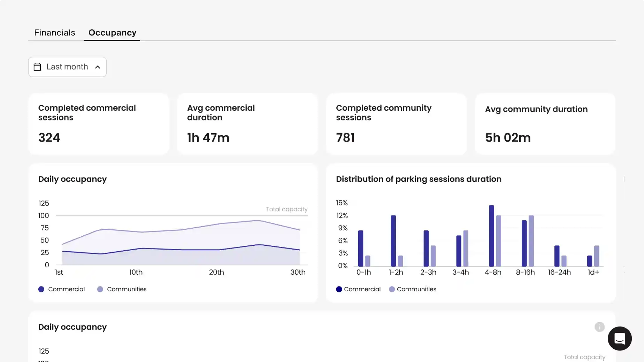The image size is (644, 362).
Task: Open the Last month date range dropdown
Action: click(x=67, y=67)
